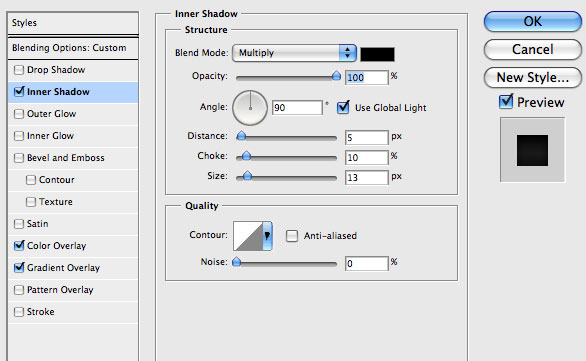Tick the Texture sub-style checkbox

31,202
